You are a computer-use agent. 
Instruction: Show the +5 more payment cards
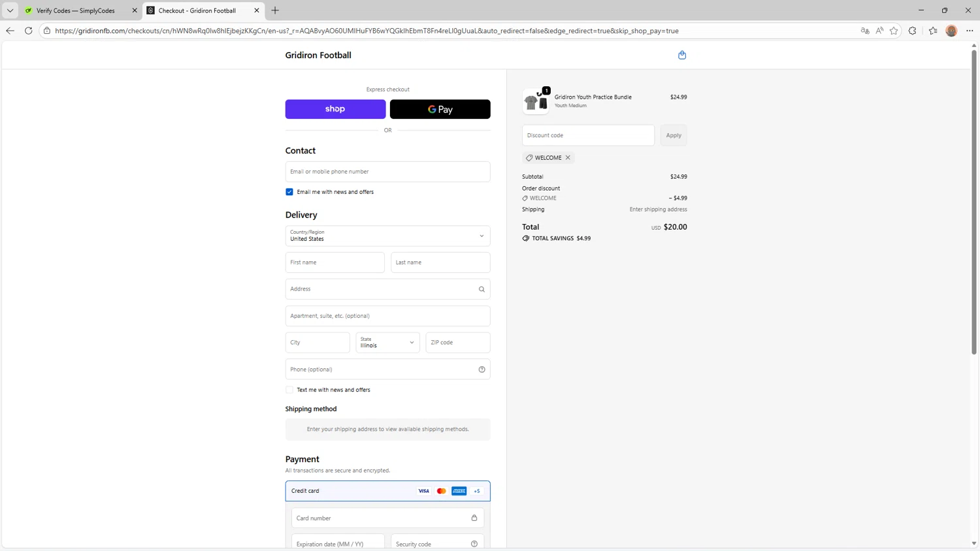(x=477, y=491)
